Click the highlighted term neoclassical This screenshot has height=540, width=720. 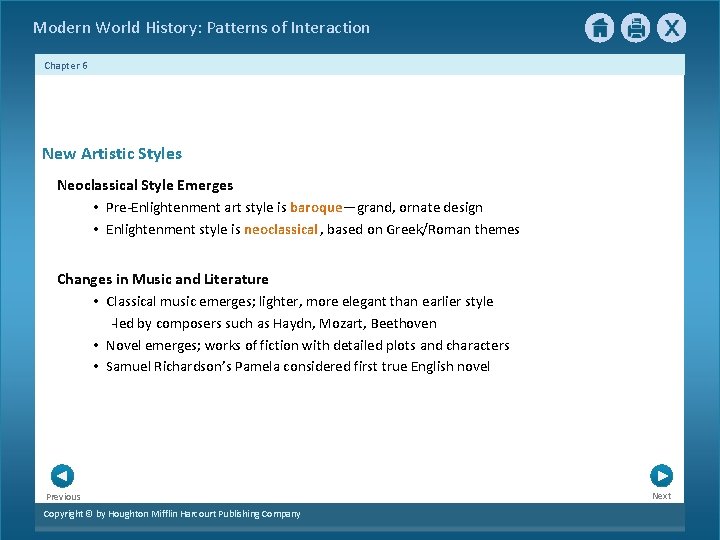pos(281,229)
